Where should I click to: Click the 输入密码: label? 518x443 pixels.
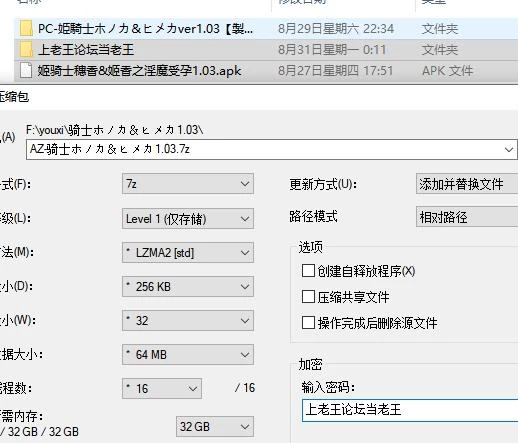328,387
